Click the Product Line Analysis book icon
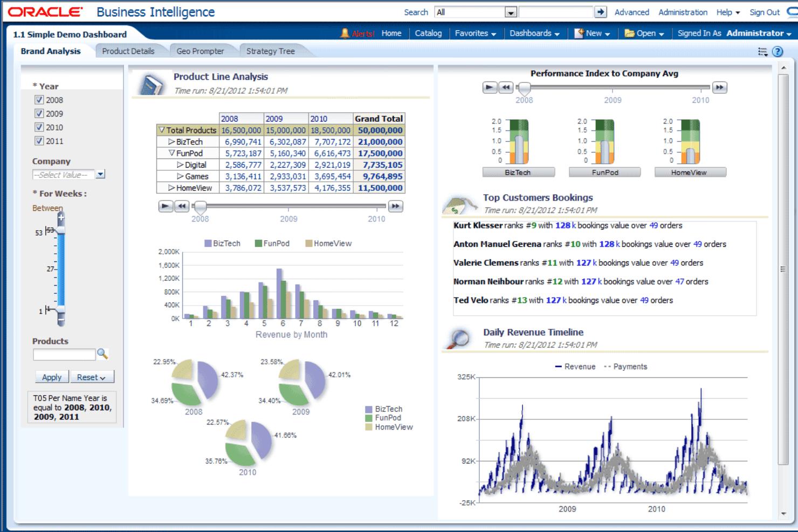This screenshot has width=798, height=532. (152, 85)
